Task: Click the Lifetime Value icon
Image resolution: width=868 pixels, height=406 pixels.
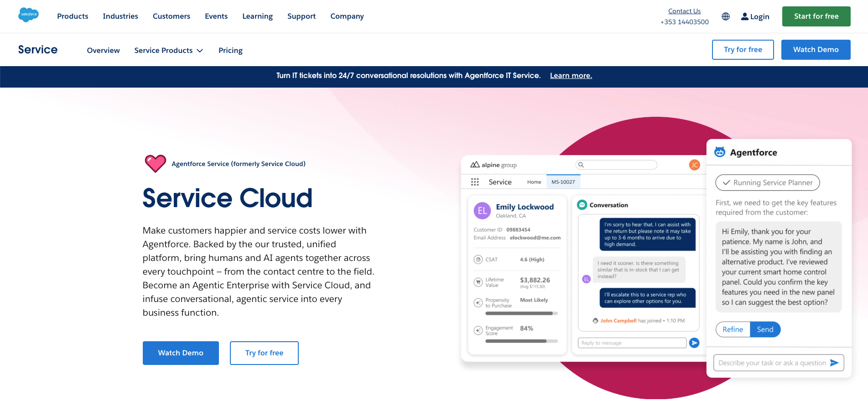Action: [x=478, y=282]
